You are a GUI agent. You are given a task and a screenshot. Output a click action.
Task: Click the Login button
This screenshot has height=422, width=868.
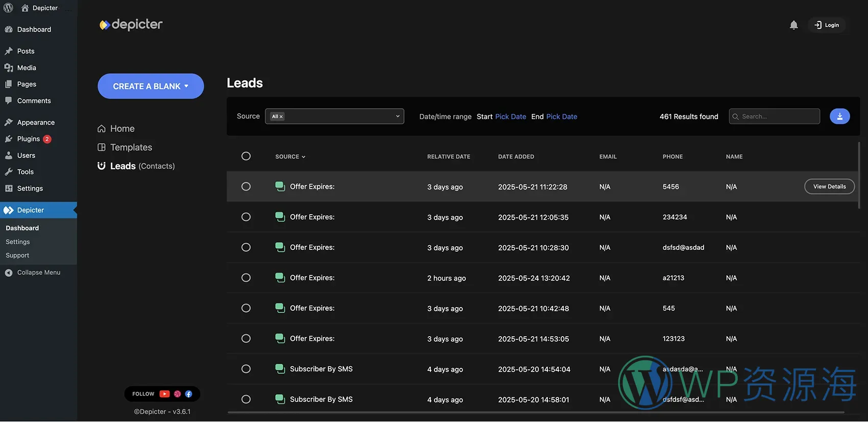click(827, 25)
